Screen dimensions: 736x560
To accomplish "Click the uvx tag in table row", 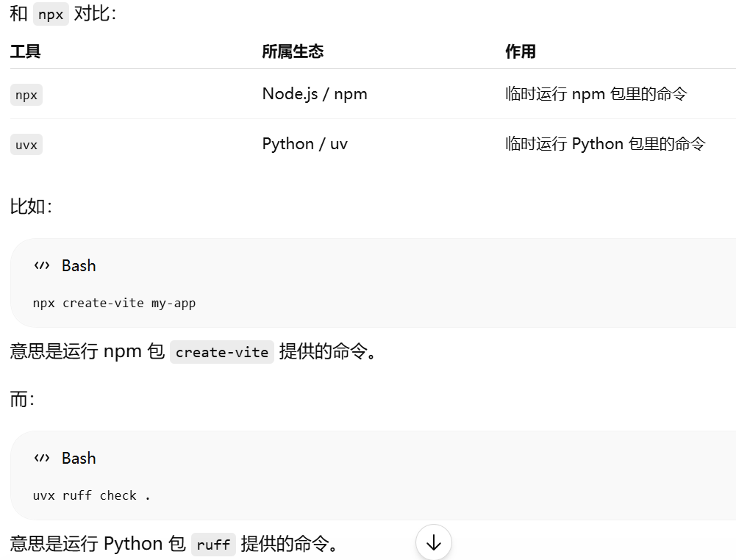I will point(26,145).
